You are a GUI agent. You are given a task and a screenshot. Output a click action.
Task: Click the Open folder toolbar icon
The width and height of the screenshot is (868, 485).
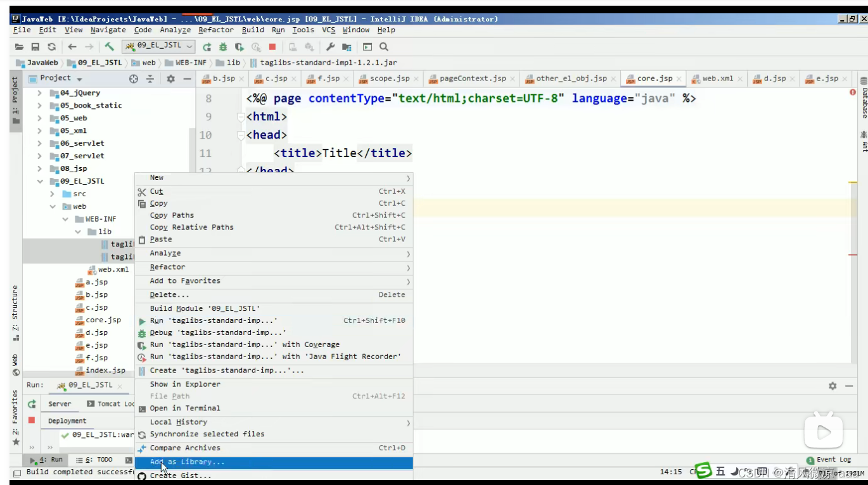(19, 47)
